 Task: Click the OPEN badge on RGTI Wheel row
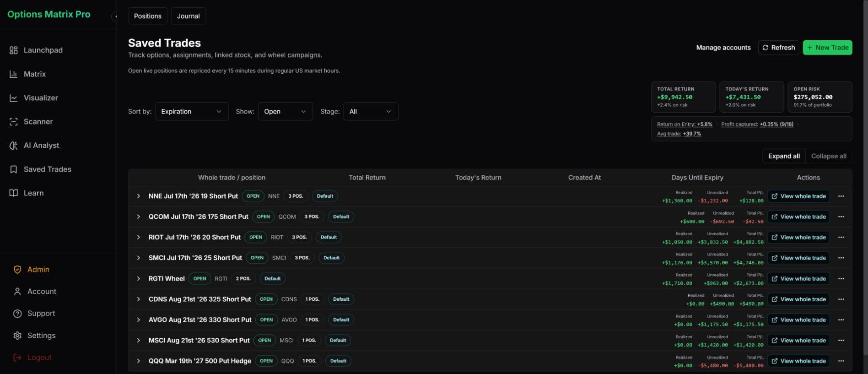point(199,278)
